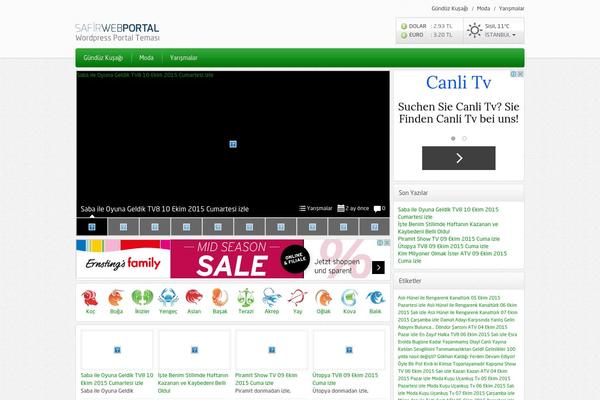Select the fifth slider thumbnail
Image resolution: width=600 pixels, height=400 pixels.
pyautogui.click(x=218, y=227)
